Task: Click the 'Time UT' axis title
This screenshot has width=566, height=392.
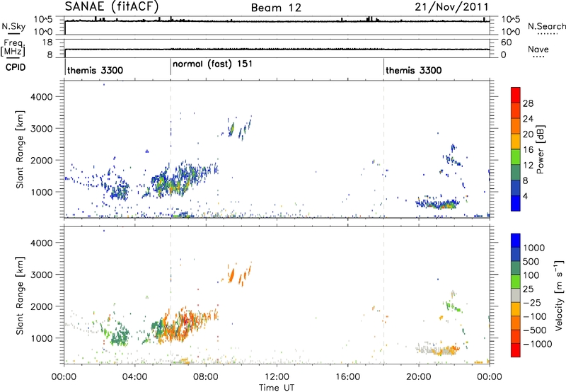Action: point(277,388)
